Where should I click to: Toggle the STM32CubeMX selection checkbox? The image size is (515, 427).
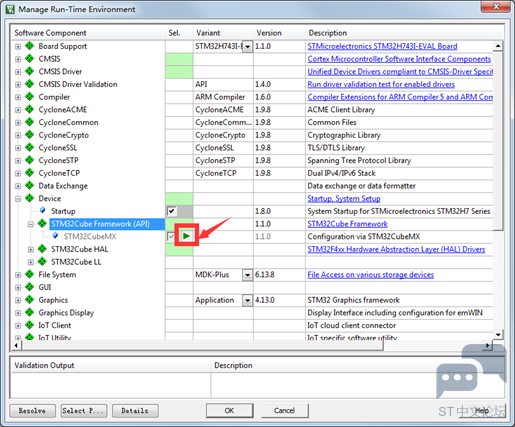(171, 237)
